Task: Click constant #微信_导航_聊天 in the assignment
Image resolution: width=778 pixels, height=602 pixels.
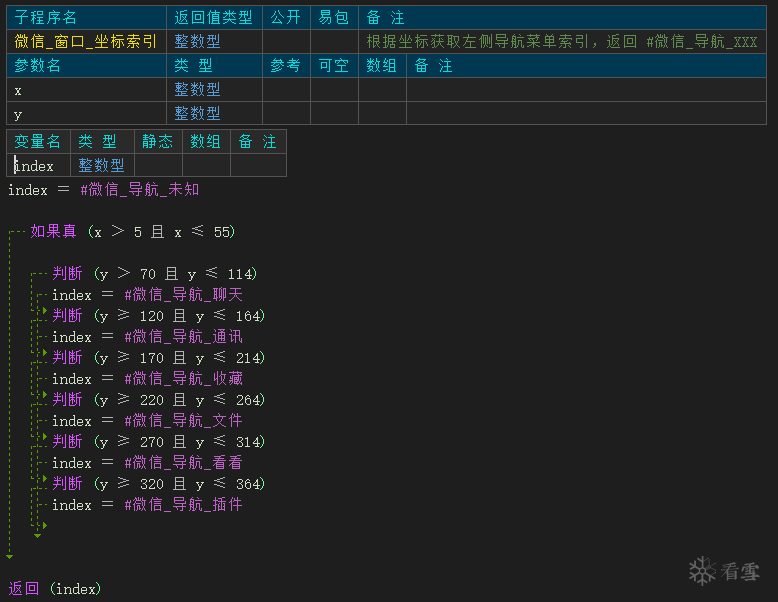Action: tap(184, 295)
